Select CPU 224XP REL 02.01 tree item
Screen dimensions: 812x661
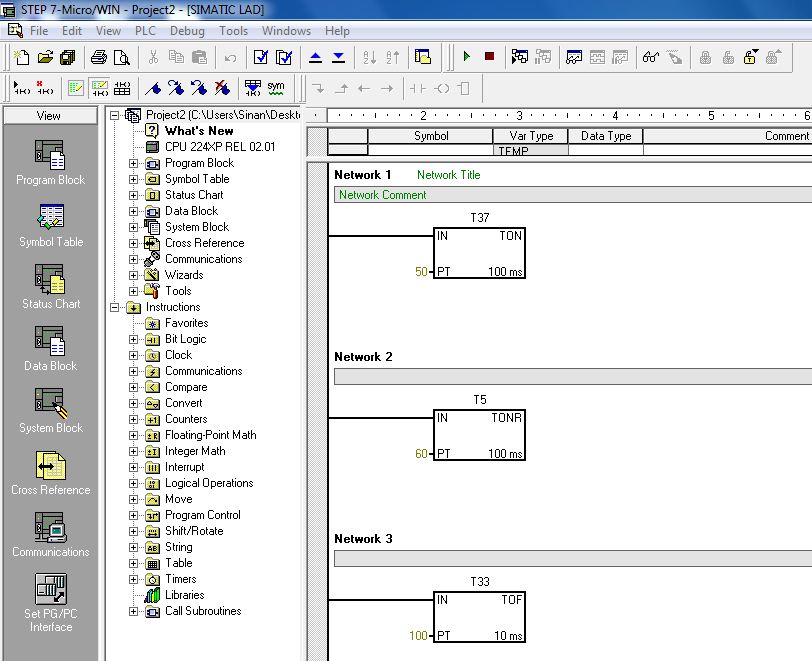click(220, 147)
